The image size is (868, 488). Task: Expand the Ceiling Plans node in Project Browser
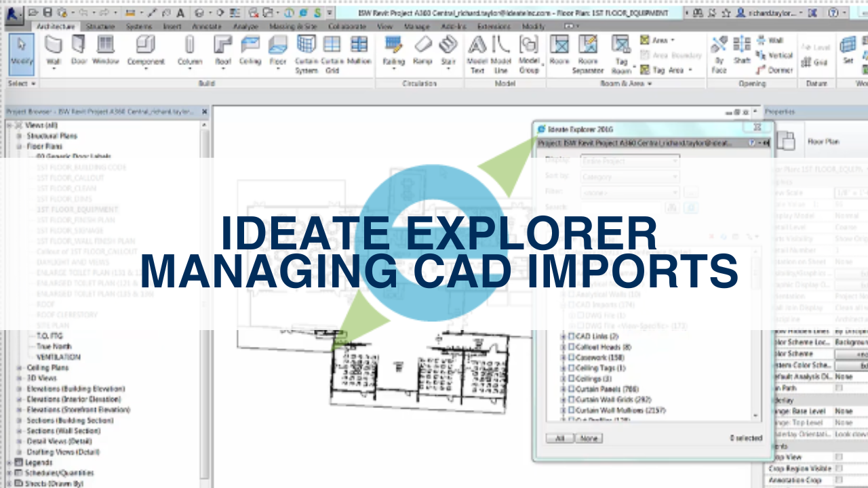click(x=20, y=368)
